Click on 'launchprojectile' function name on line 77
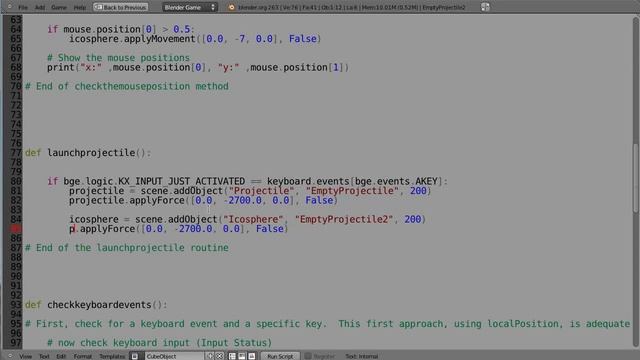 click(91, 153)
